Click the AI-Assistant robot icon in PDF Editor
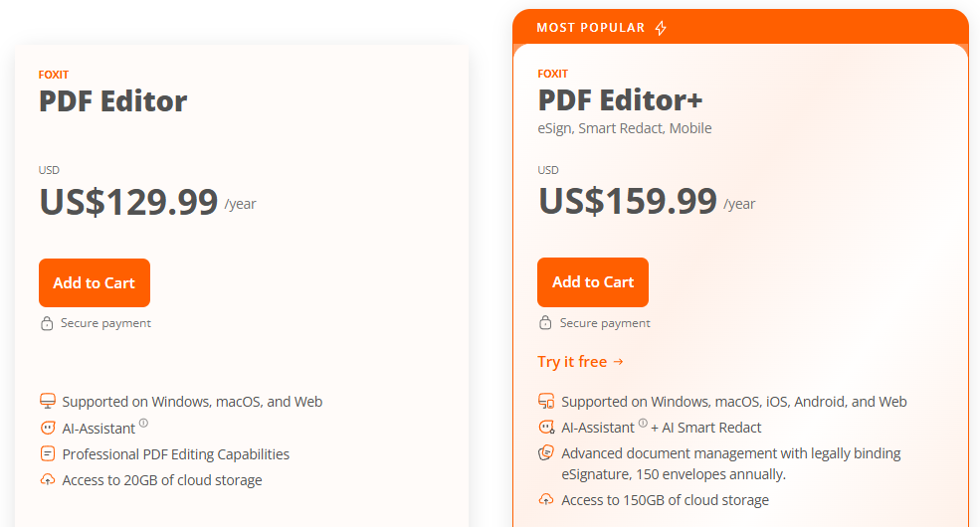The image size is (980, 527). coord(47,428)
